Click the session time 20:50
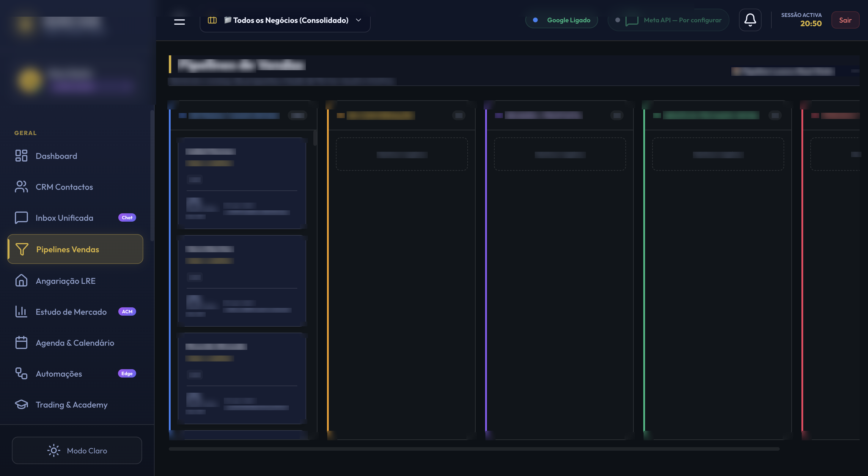The width and height of the screenshot is (868, 476). click(x=811, y=24)
